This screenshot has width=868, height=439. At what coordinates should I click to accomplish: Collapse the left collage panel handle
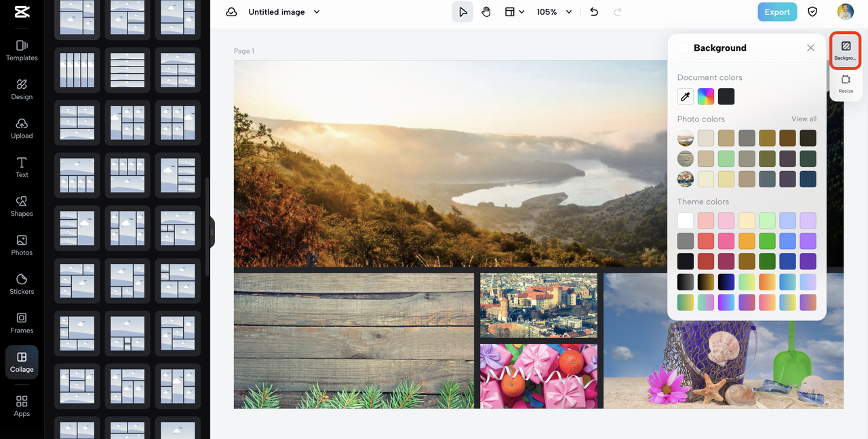coord(212,232)
